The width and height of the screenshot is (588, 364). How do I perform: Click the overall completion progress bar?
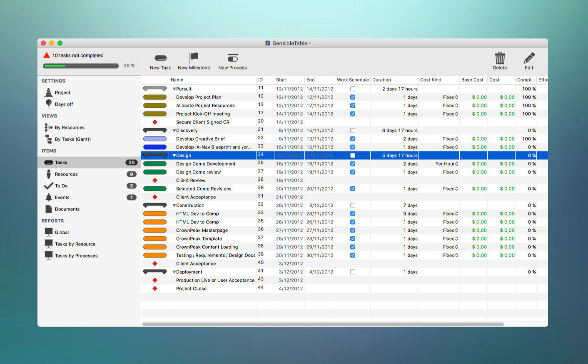point(81,66)
